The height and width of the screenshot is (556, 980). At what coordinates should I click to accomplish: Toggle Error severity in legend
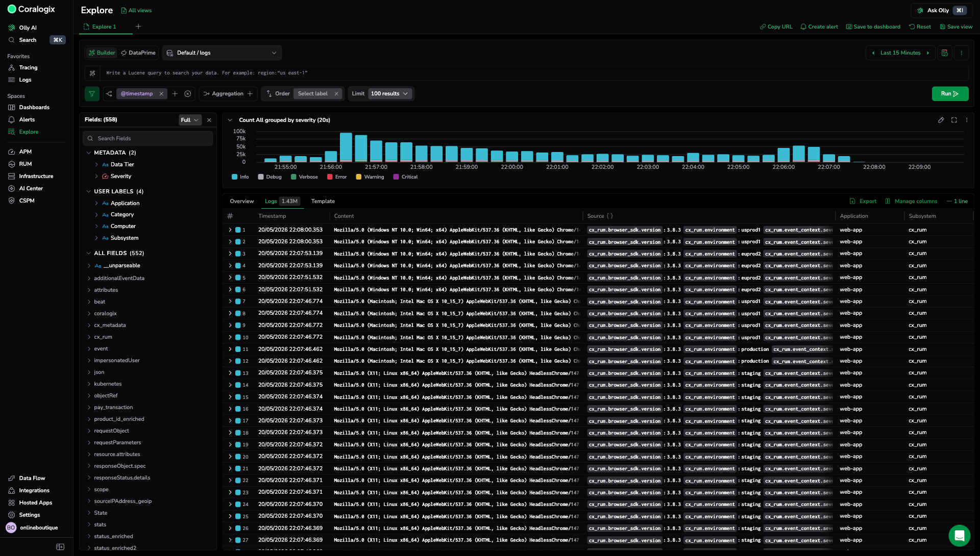click(336, 177)
